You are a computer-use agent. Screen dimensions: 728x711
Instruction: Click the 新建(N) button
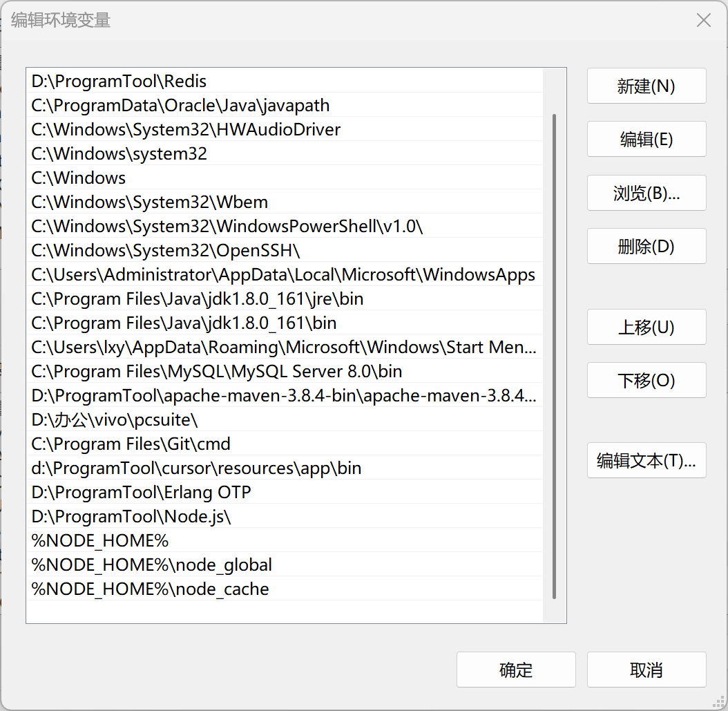click(x=646, y=86)
